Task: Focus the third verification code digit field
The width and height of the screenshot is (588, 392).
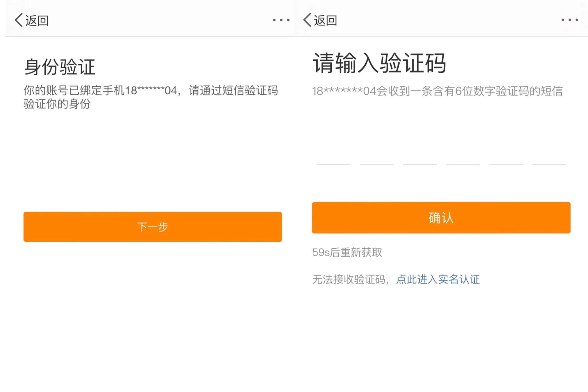Action: coord(420,155)
